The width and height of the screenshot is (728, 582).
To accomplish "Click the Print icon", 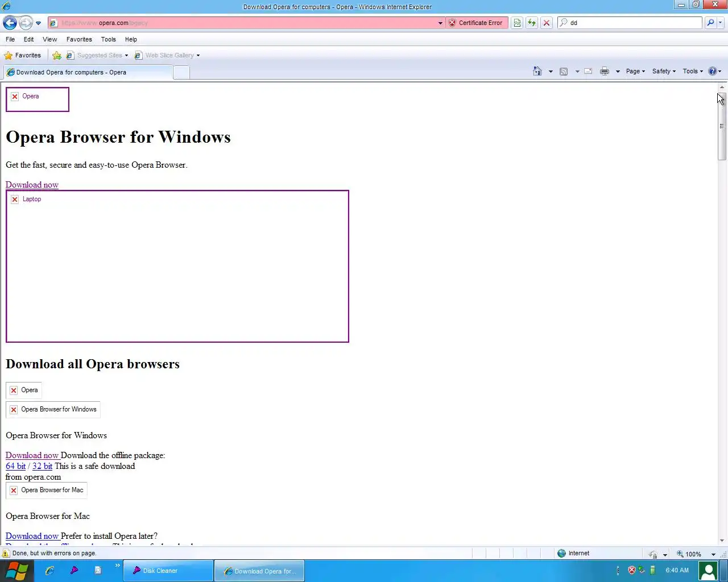I will click(605, 71).
